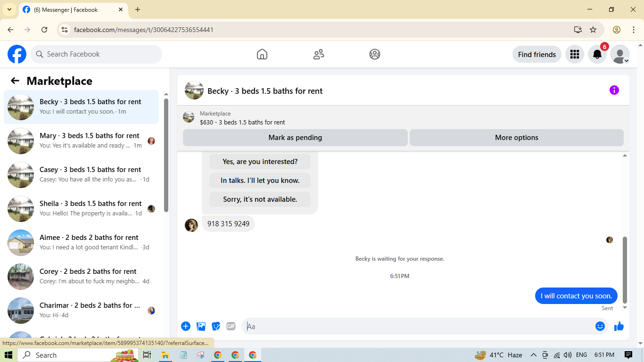Open Task View on the taskbar

[x=147, y=355]
